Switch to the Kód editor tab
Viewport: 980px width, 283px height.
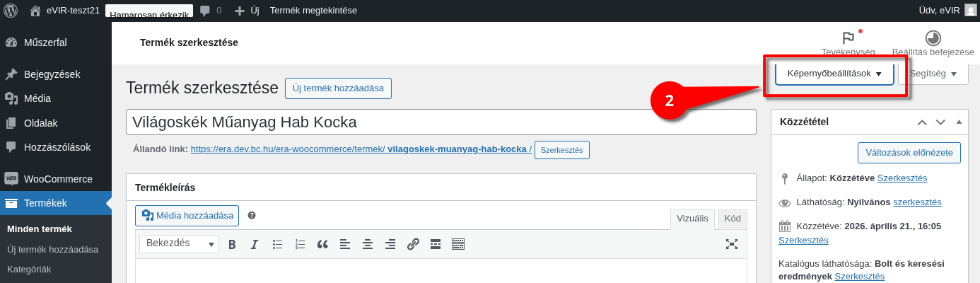point(733,219)
